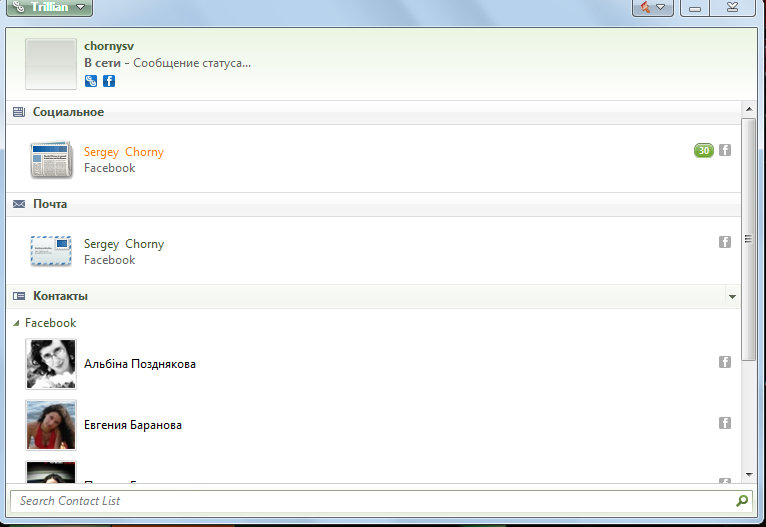Click the green 30 unread notifications badge

click(703, 150)
